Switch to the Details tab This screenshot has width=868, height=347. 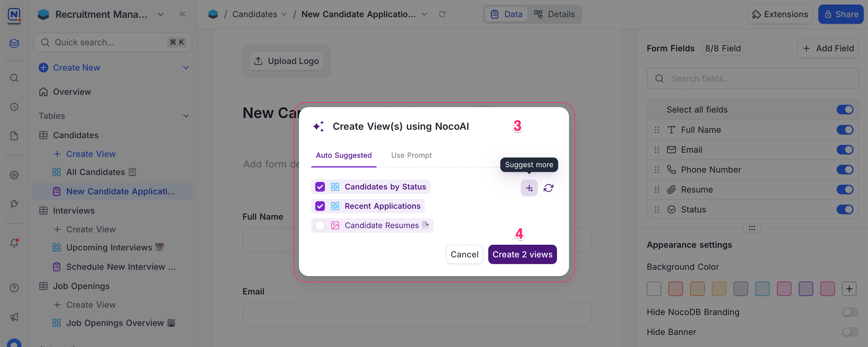(554, 14)
